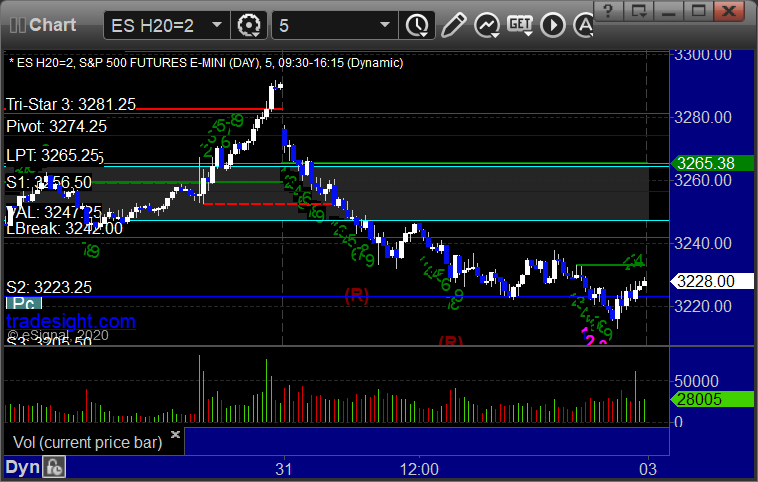Open the time template clock icon

[417, 25]
